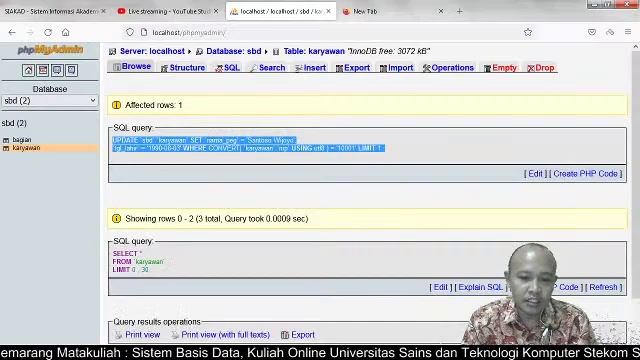
Task: Click the highlighted UPDATE SQL query text
Action: pyautogui.click(x=248, y=144)
